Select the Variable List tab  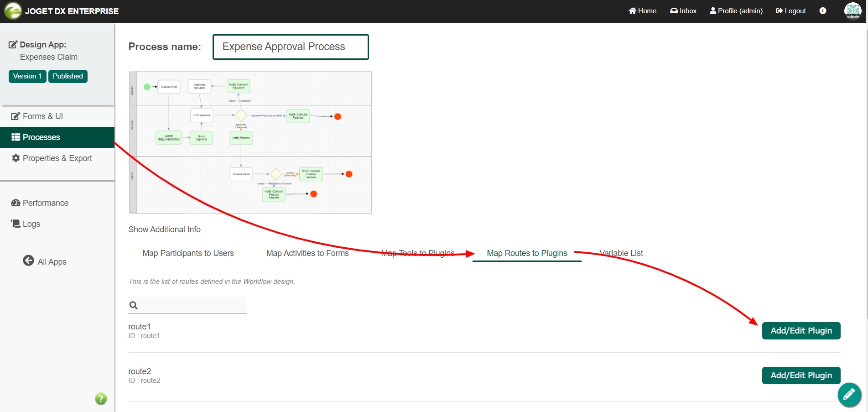click(621, 253)
